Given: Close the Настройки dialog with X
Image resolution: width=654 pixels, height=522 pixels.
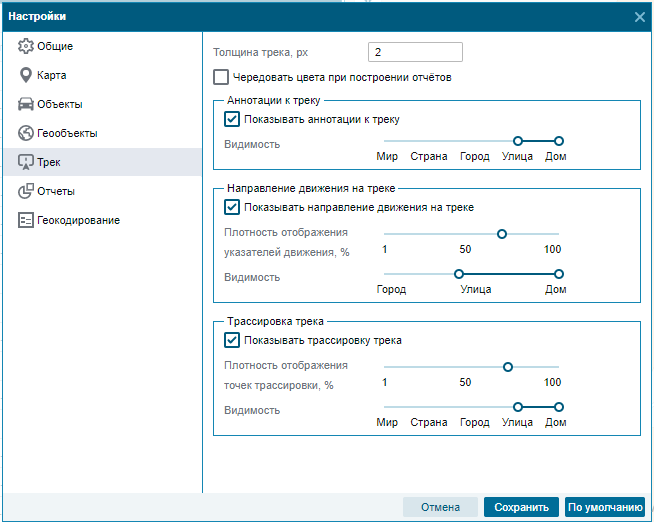Looking at the screenshot, I should tap(639, 17).
